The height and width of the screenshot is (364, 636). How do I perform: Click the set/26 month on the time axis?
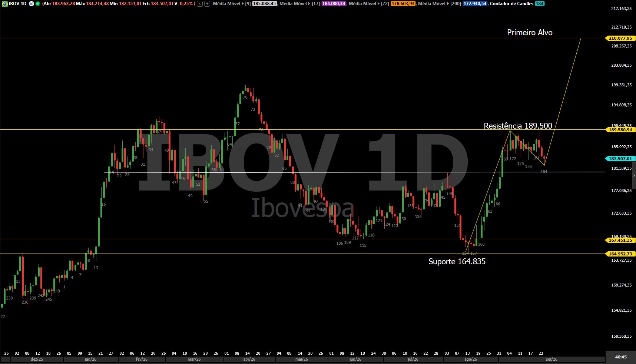pos(551,360)
